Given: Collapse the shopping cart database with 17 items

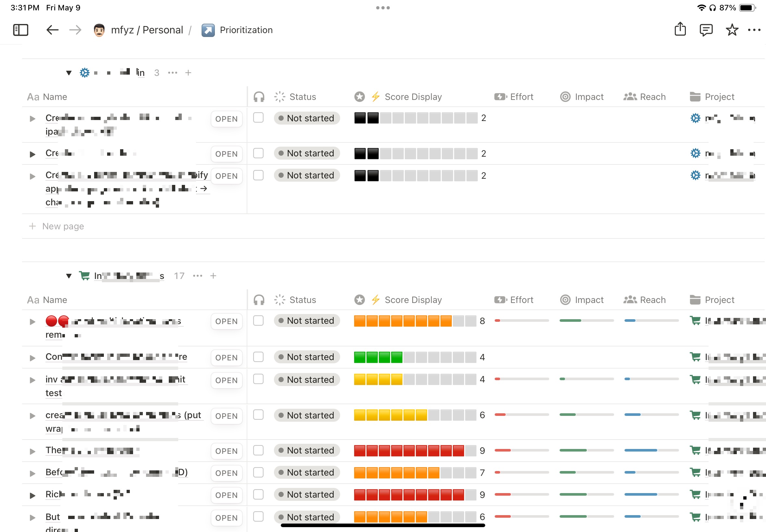Looking at the screenshot, I should pyautogui.click(x=69, y=276).
